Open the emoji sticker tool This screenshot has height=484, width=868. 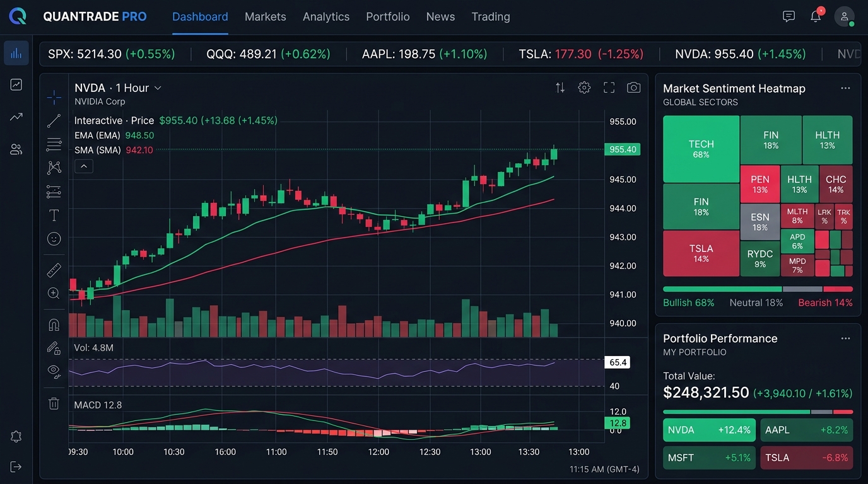[54, 239]
